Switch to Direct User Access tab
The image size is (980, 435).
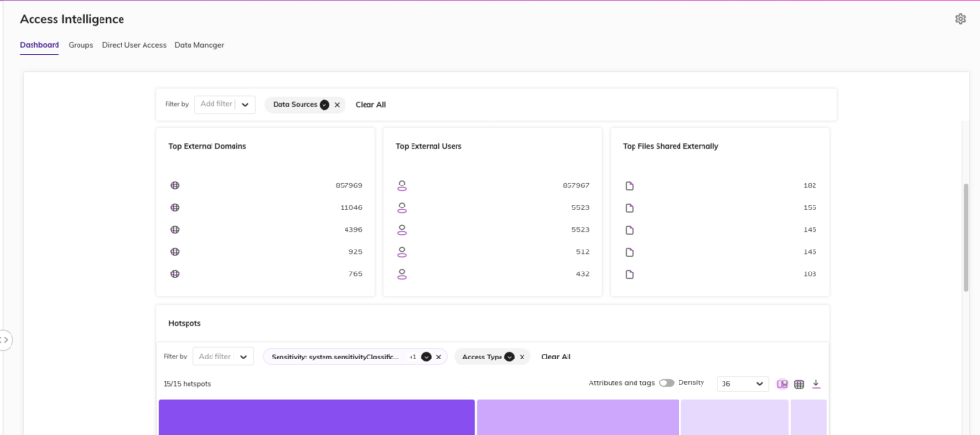coord(134,45)
